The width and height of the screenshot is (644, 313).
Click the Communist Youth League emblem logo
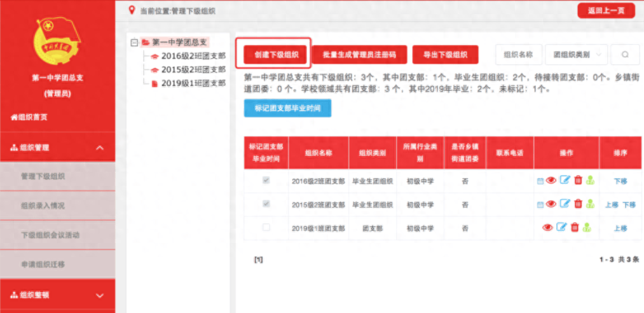click(x=57, y=43)
